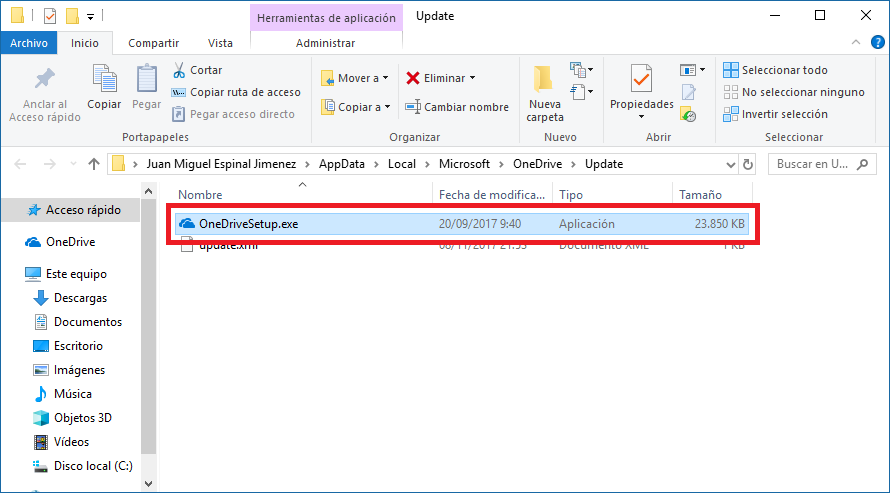The image size is (890, 493).
Task: Click OneDrive in the address breadcrumb
Action: pyautogui.click(x=538, y=164)
